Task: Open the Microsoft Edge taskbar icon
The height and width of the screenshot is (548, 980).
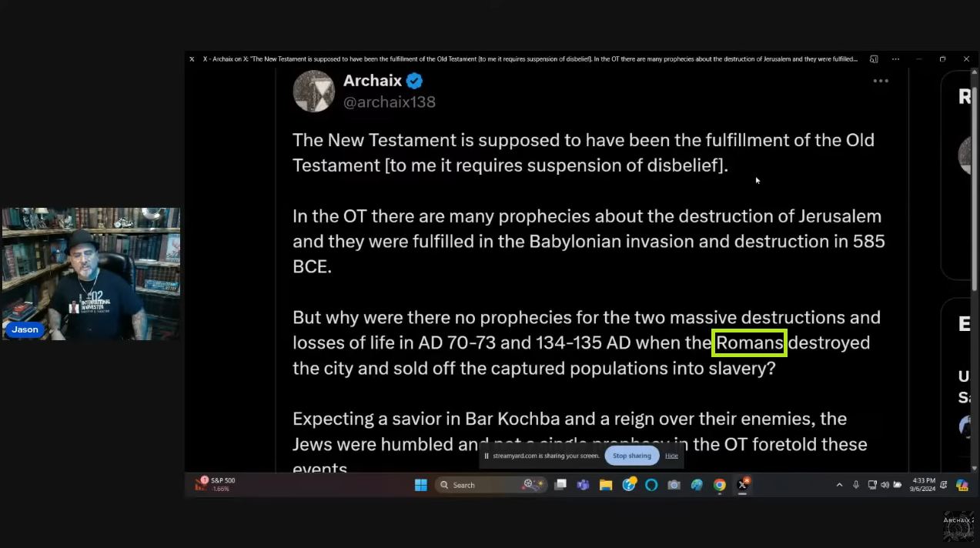Action: (x=697, y=485)
